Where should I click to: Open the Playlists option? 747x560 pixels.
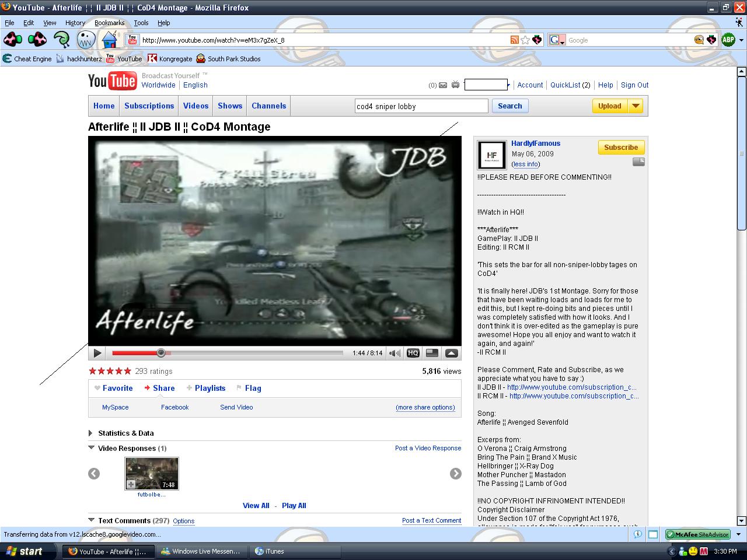(206, 388)
